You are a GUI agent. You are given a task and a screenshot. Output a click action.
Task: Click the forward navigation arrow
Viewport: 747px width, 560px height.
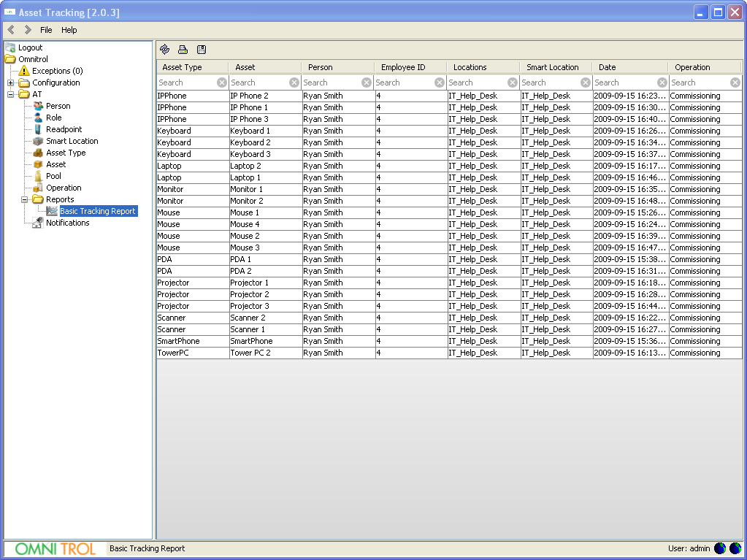coord(28,30)
